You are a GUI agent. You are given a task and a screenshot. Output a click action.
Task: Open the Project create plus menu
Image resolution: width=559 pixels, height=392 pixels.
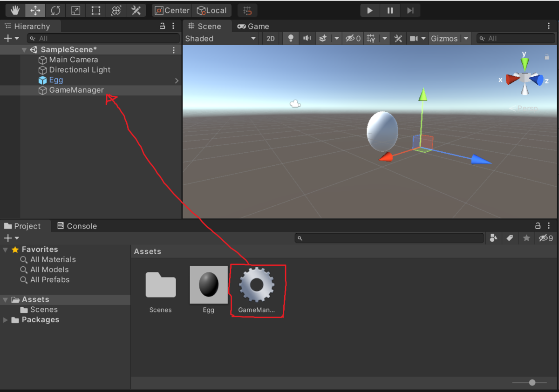(x=11, y=238)
